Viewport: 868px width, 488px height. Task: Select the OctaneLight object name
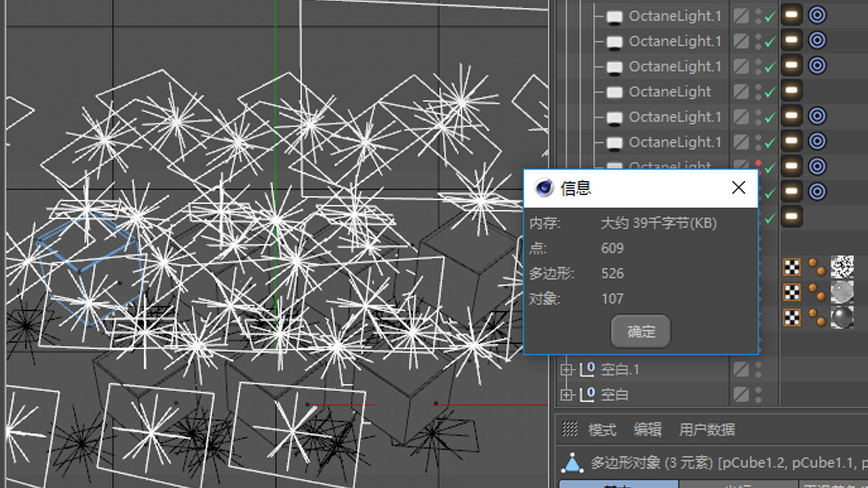[x=670, y=92]
